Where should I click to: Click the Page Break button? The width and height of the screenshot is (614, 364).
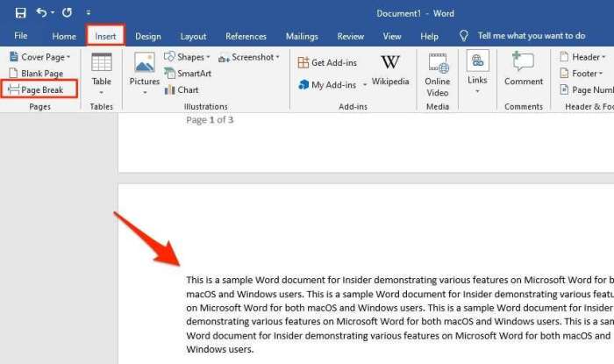[x=39, y=89]
